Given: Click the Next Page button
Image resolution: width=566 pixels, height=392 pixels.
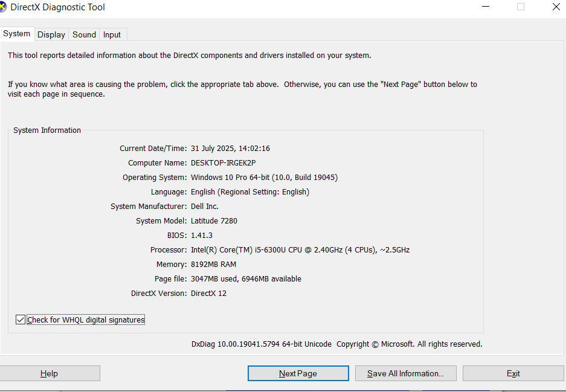Looking at the screenshot, I should (x=298, y=373).
